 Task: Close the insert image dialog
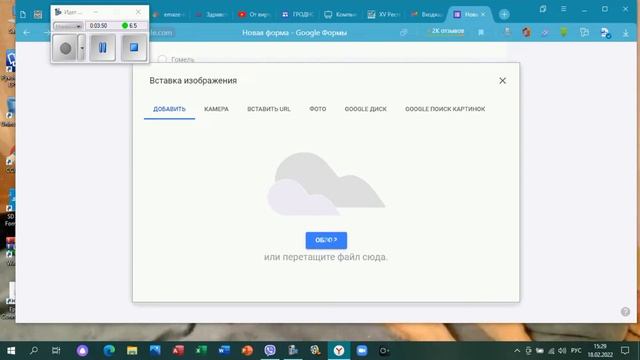point(502,81)
